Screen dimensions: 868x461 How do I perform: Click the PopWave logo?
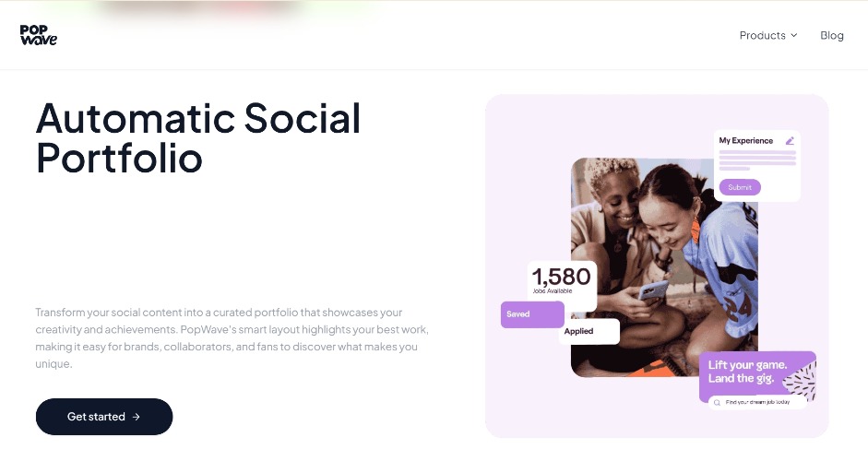click(x=39, y=35)
